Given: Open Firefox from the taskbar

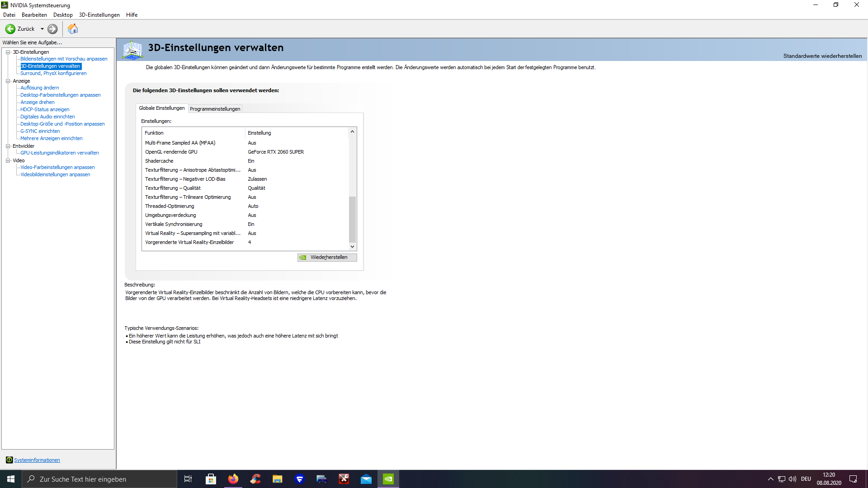Looking at the screenshot, I should pos(233,479).
